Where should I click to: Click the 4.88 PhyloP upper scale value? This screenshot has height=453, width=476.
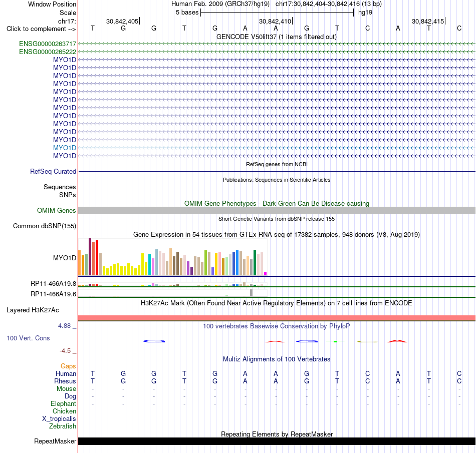[x=64, y=326]
